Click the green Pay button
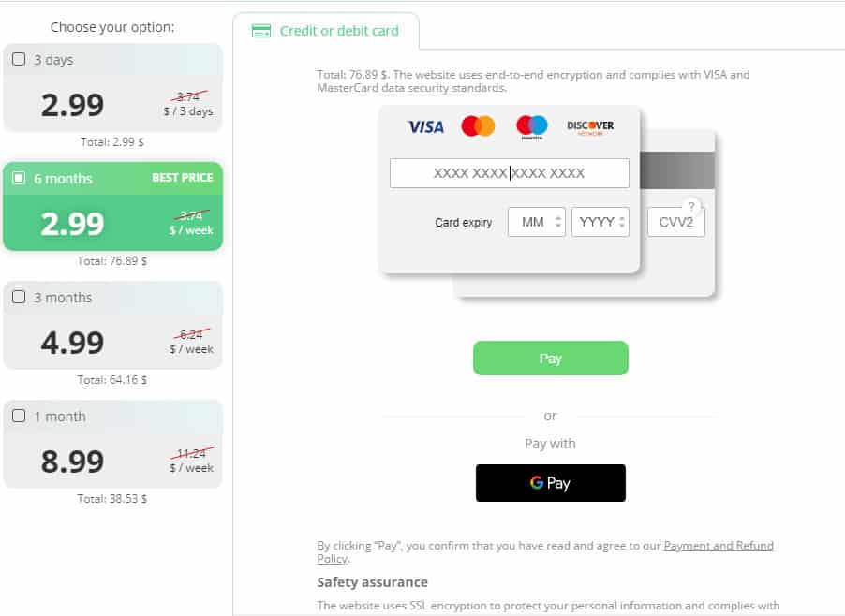 coord(550,358)
